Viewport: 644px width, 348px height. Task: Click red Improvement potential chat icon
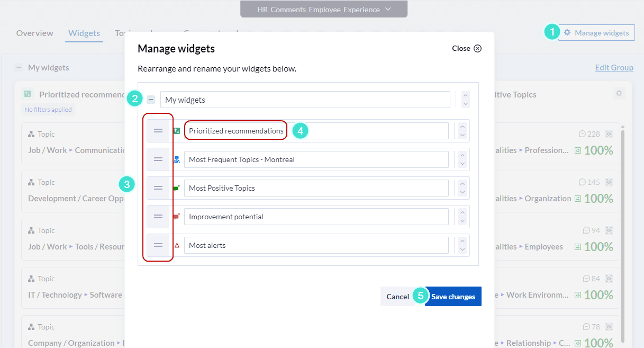tap(177, 217)
